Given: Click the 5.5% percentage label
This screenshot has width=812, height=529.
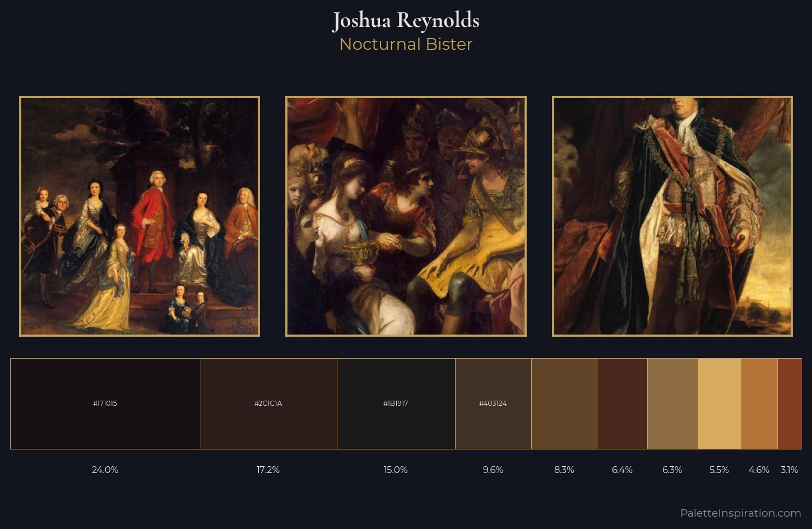Looking at the screenshot, I should (x=719, y=470).
